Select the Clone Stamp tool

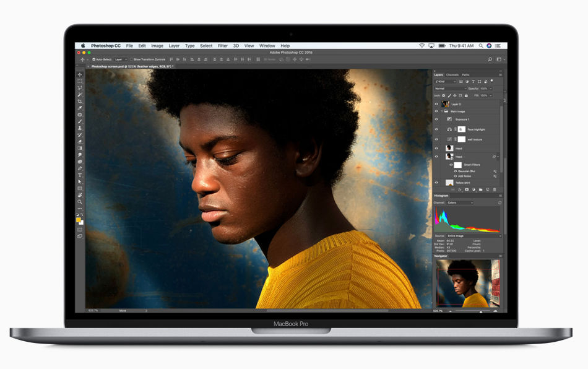(79, 128)
